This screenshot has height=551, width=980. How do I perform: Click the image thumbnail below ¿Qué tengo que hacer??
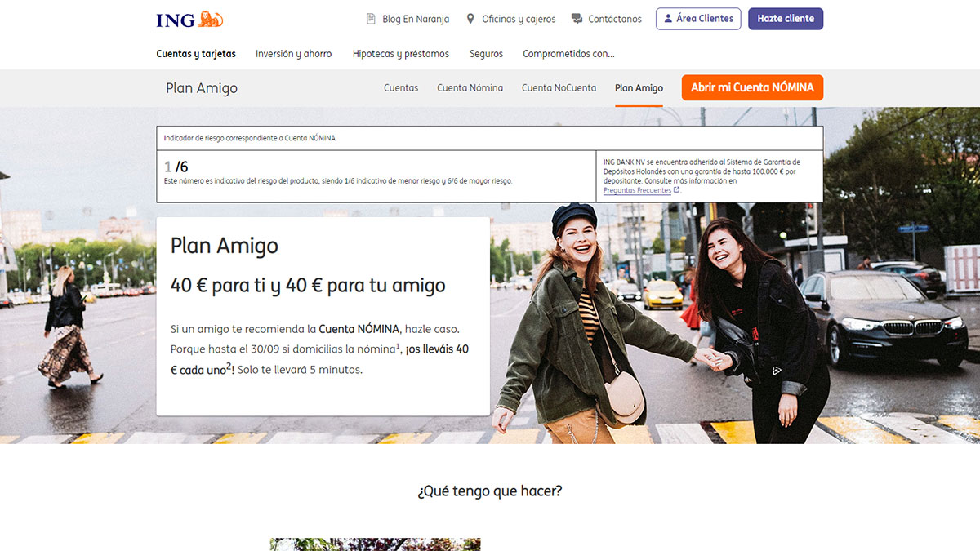(375, 544)
